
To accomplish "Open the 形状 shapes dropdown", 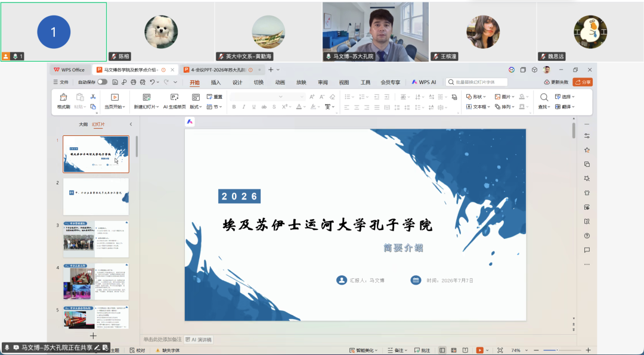I will pos(476,97).
